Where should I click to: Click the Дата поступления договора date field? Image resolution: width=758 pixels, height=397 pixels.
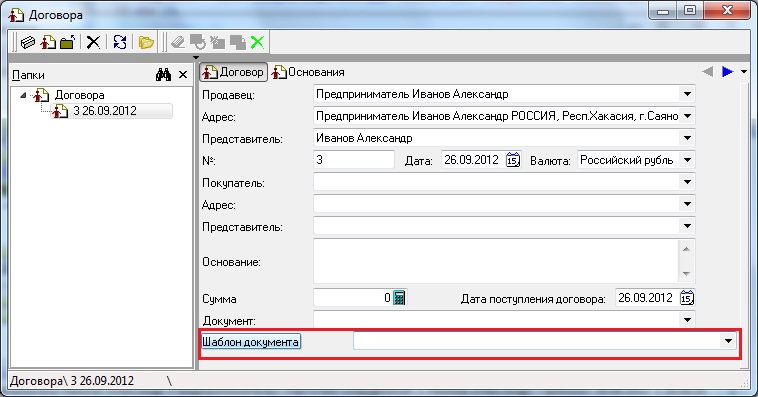click(x=647, y=298)
